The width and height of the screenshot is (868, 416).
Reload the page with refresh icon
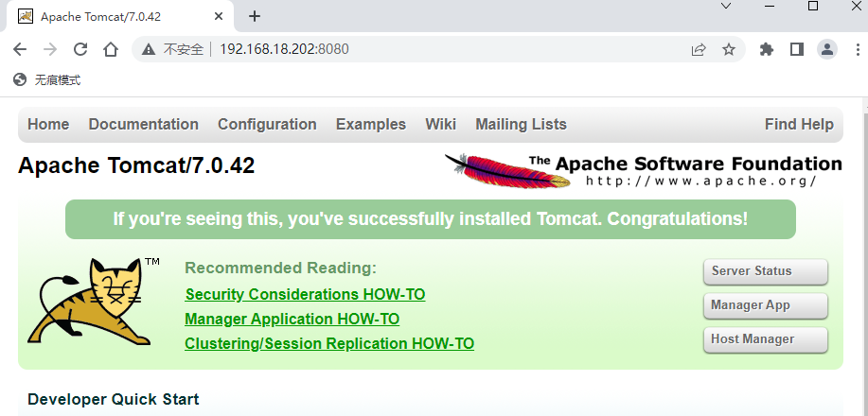click(x=80, y=49)
